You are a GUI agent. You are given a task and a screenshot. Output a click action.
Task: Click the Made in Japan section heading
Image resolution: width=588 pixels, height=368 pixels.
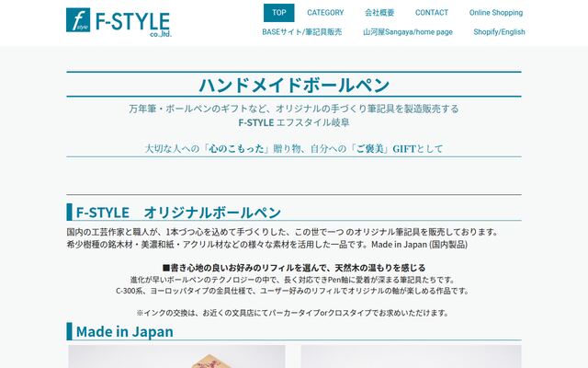[125, 331]
